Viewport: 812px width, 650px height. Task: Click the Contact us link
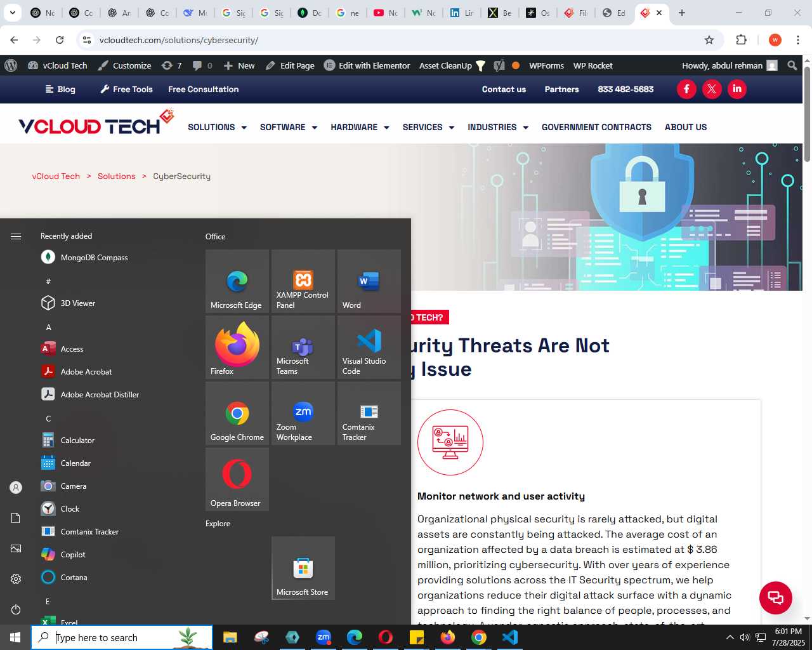click(504, 89)
